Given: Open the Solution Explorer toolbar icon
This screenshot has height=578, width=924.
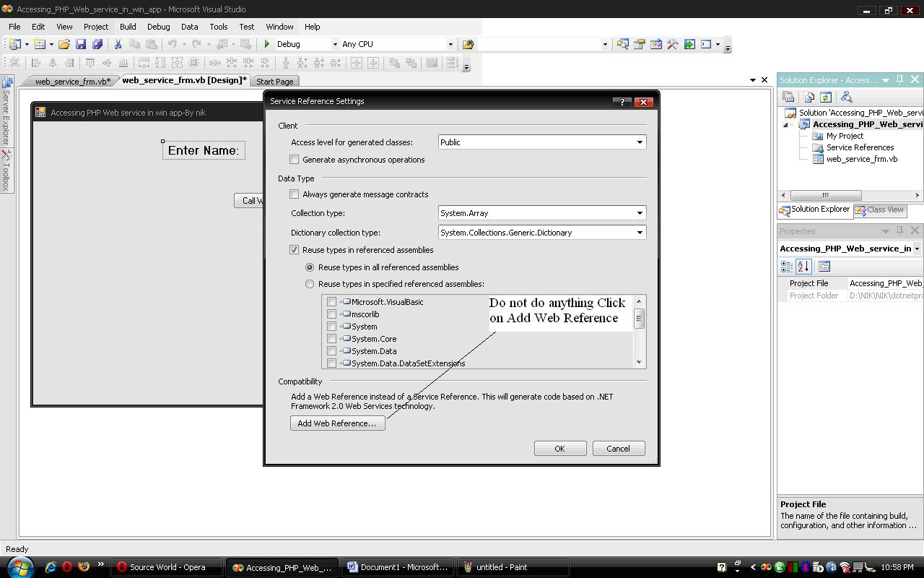Looking at the screenshot, I should pos(622,44).
